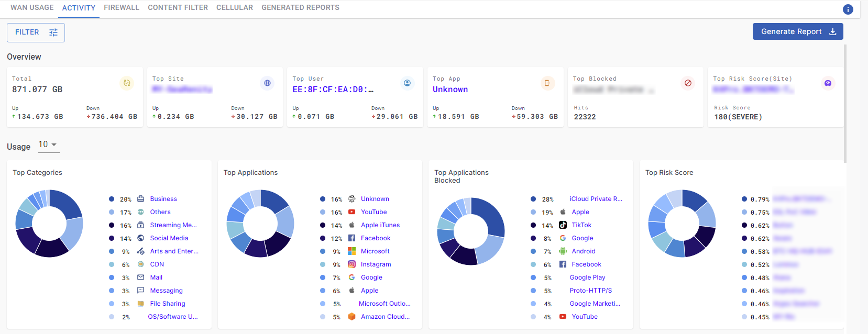Open the FIREWALL tab
The width and height of the screenshot is (868, 334).
coord(122,8)
